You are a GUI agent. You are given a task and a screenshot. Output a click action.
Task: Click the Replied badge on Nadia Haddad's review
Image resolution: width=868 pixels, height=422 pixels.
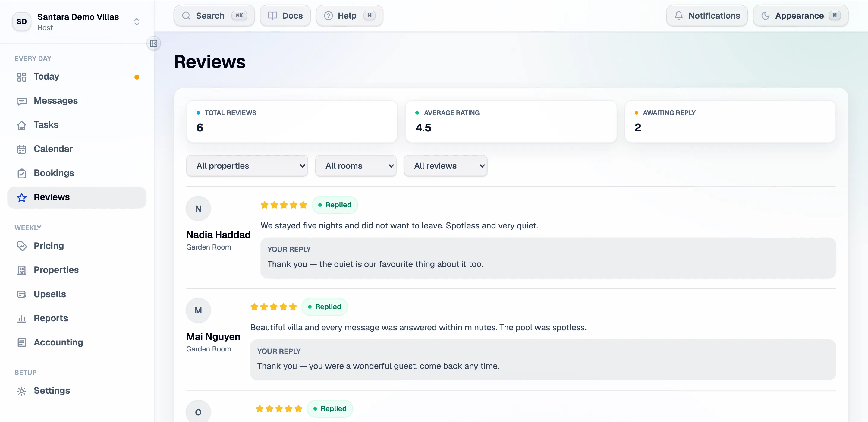coord(334,205)
